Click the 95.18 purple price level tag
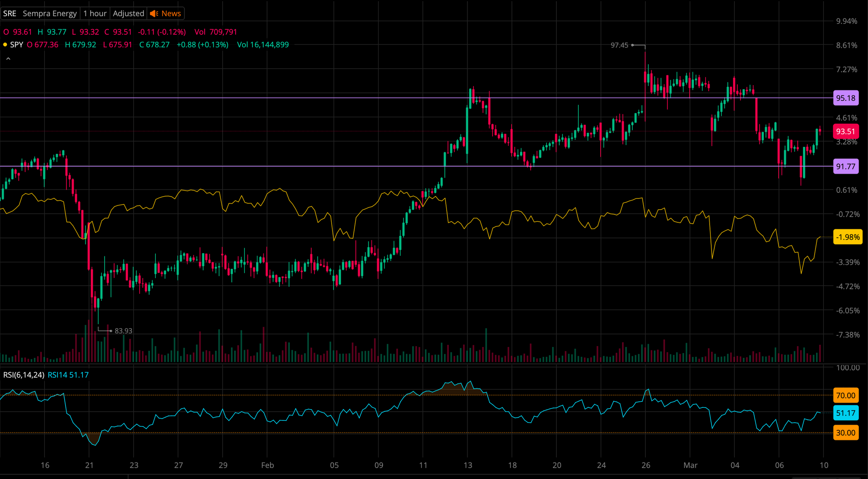Screen dimensions: 868x479 pos(845,98)
